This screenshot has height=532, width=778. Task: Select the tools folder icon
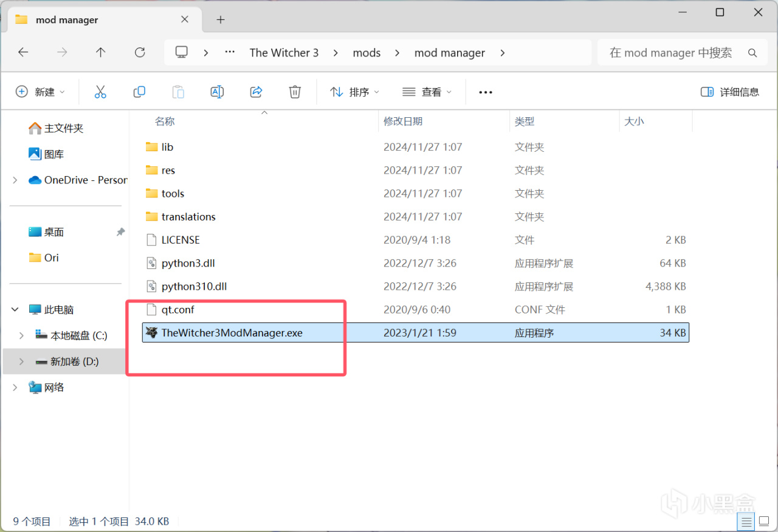152,193
